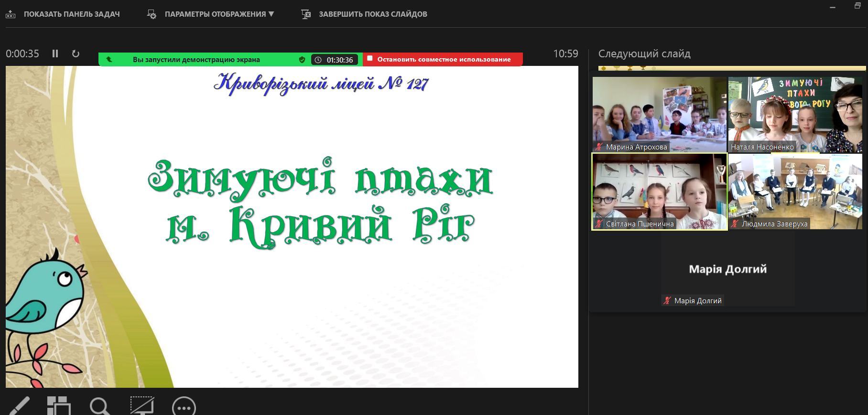
Task: Activate the zoom magnifier tool
Action: (100, 406)
